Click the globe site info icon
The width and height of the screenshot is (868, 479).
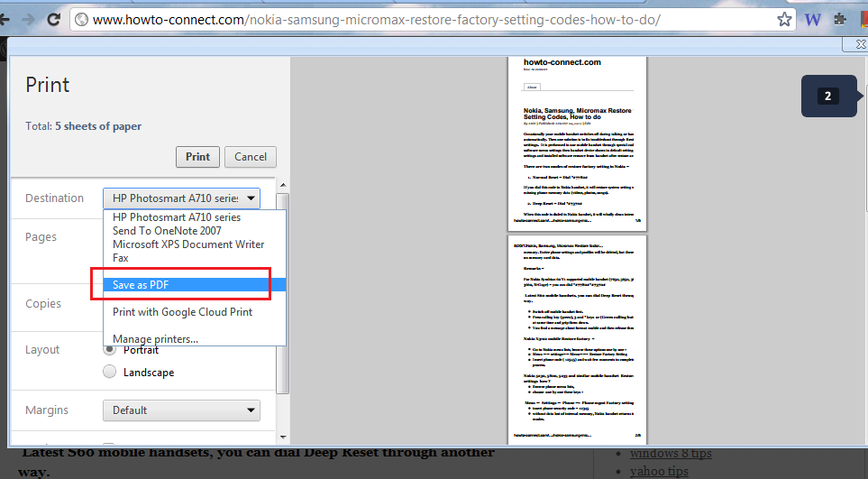[81, 20]
